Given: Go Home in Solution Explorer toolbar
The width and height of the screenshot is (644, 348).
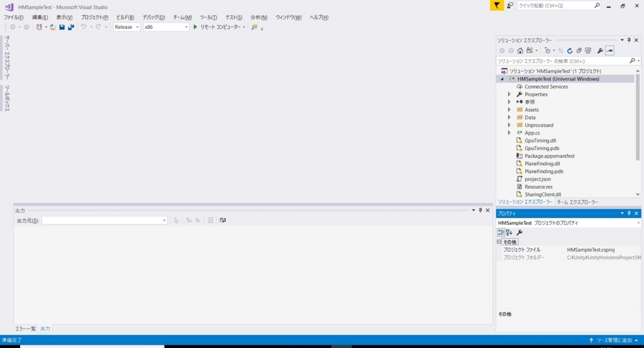Looking at the screenshot, I should tap(520, 50).
